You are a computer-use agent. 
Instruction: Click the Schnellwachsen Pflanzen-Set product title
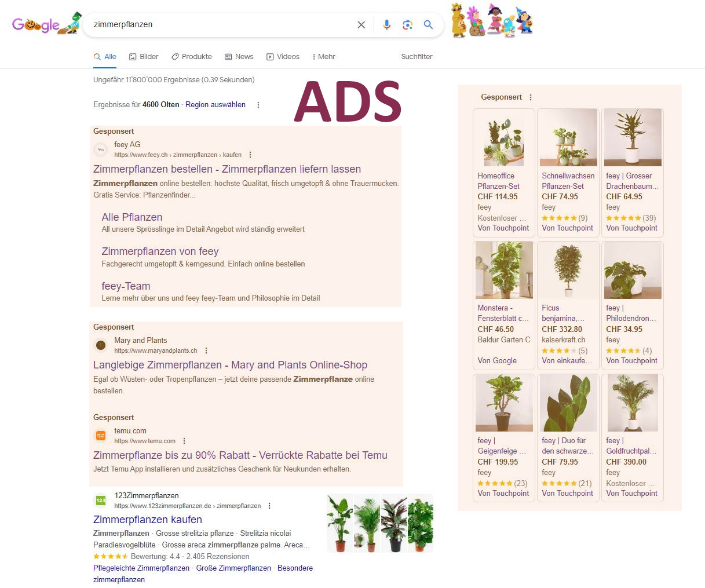pos(568,181)
